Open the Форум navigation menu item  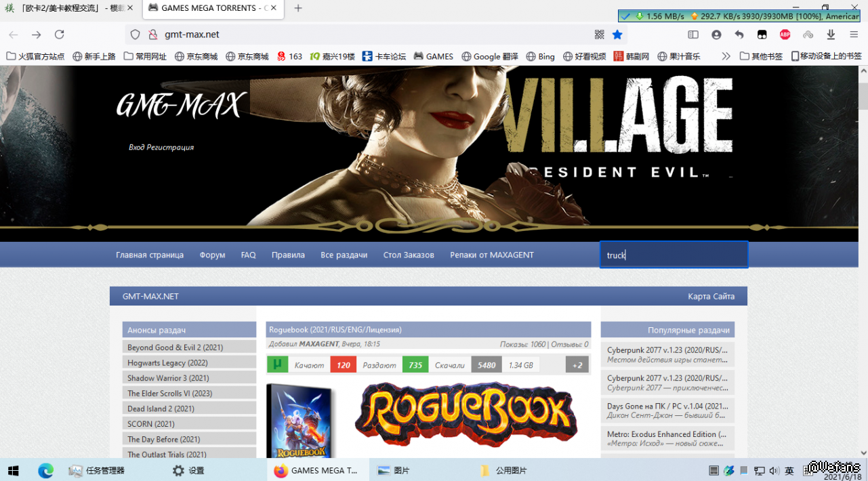pos(212,255)
